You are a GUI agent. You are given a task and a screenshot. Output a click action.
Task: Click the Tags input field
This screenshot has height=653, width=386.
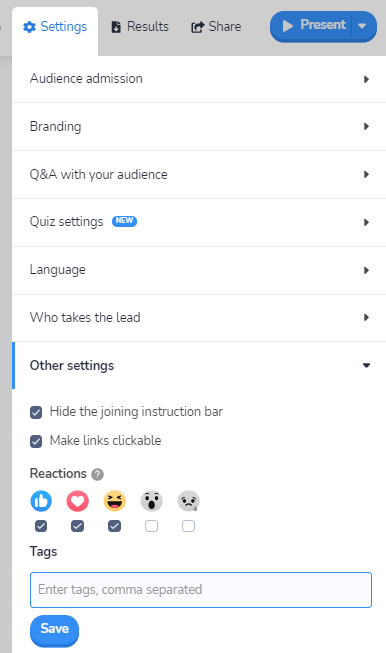[201, 590]
